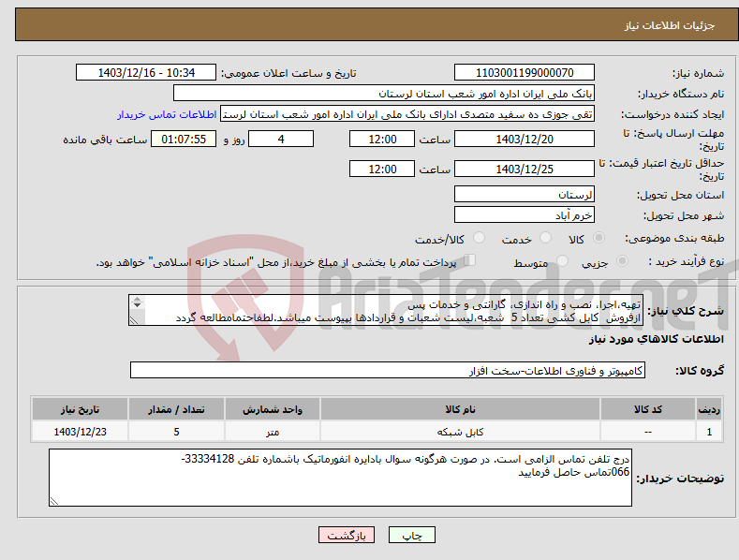Image resolution: width=739 pixels, height=560 pixels.
Task: Click the description box resize handle
Action: (134, 320)
